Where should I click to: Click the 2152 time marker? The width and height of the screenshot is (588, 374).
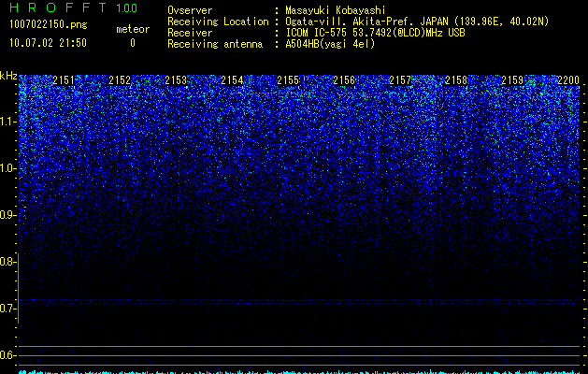tap(120, 79)
